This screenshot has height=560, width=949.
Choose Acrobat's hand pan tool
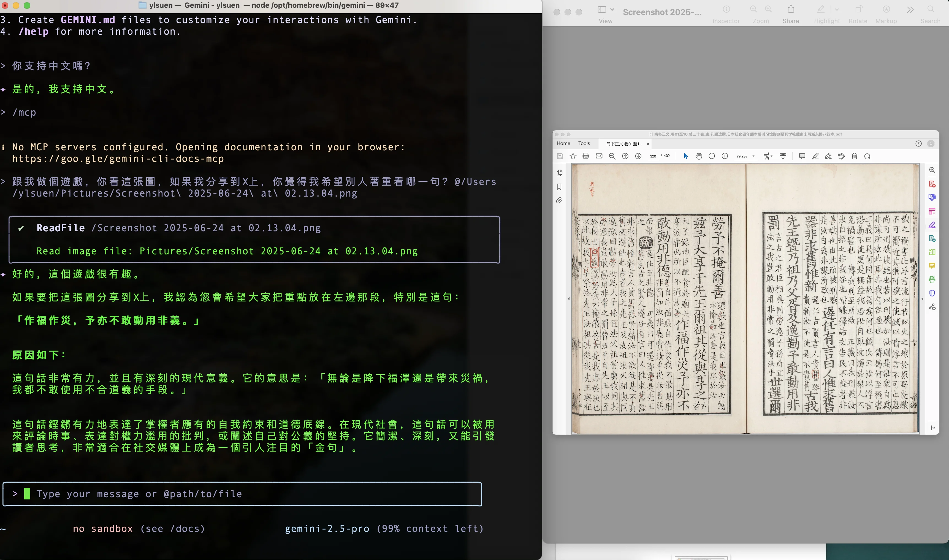pos(698,156)
